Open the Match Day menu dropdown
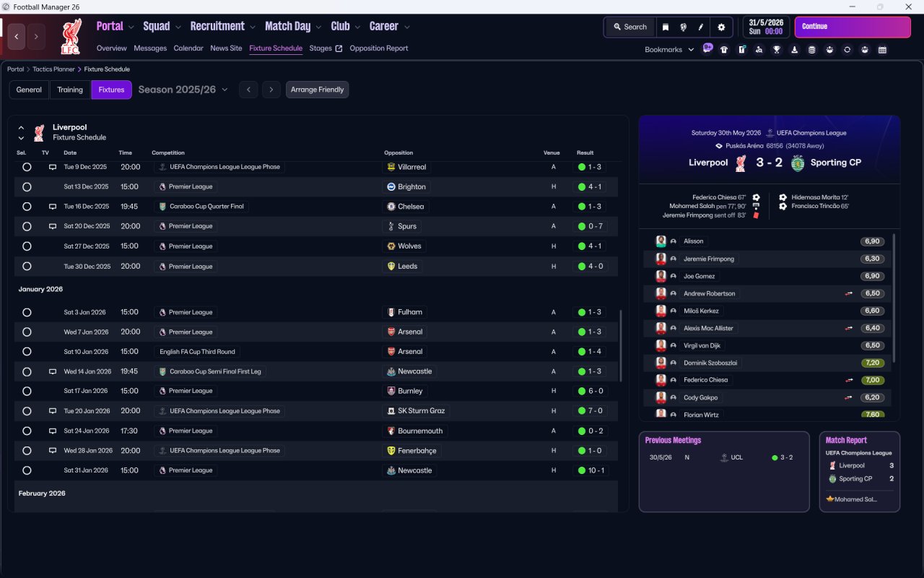924x578 pixels. point(294,26)
